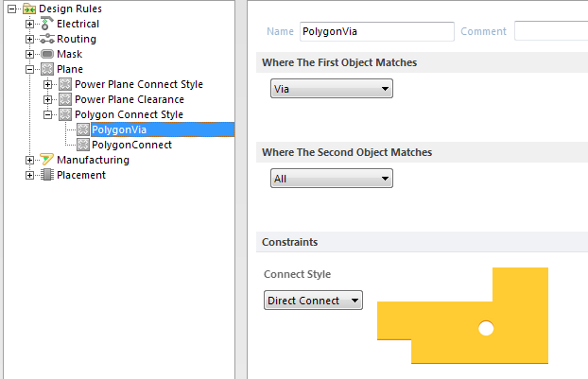Viewport: 588px width, 379px height.
Task: Click the PolygonConnect rule icon
Action: [83, 145]
